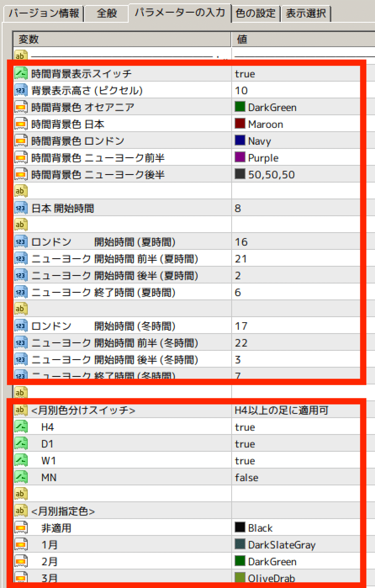
Task: Click the color icon beside 時間背景色 ニューヨーク後半
Action: (21, 175)
